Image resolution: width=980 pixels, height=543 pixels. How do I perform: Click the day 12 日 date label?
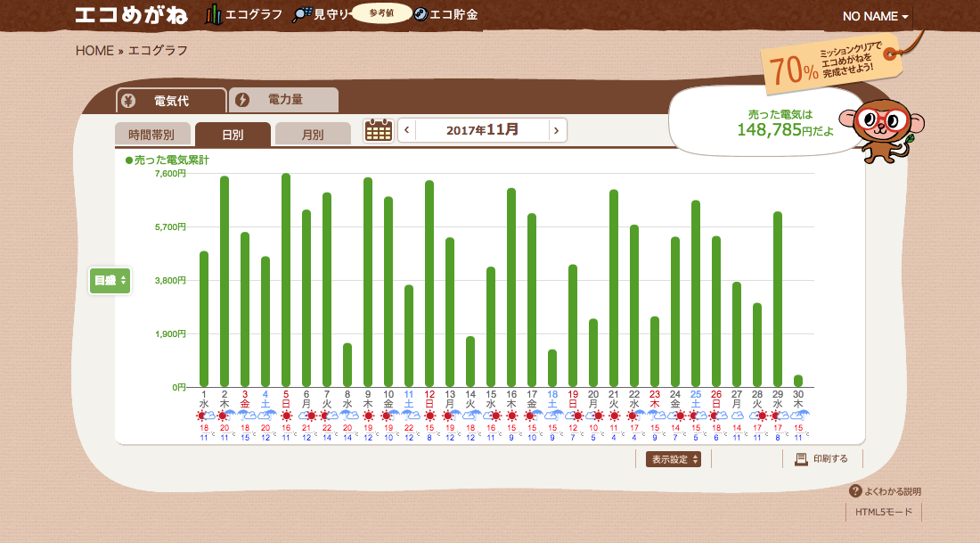(x=429, y=399)
